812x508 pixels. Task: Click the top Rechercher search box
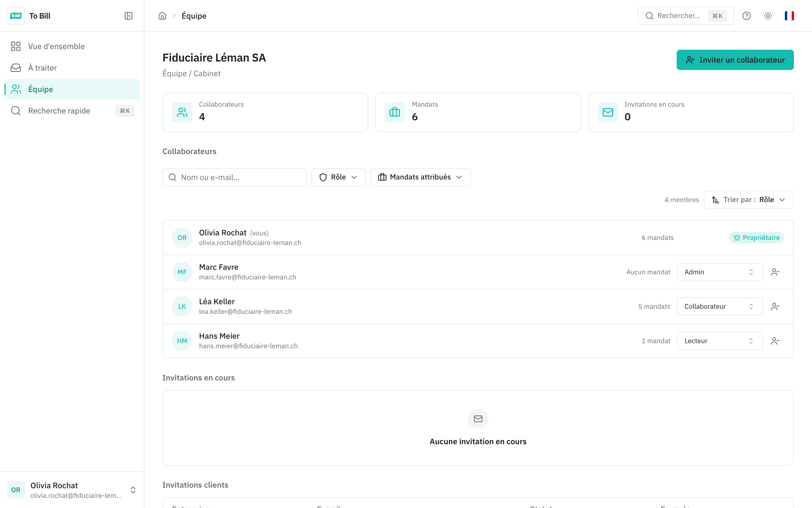pos(685,16)
